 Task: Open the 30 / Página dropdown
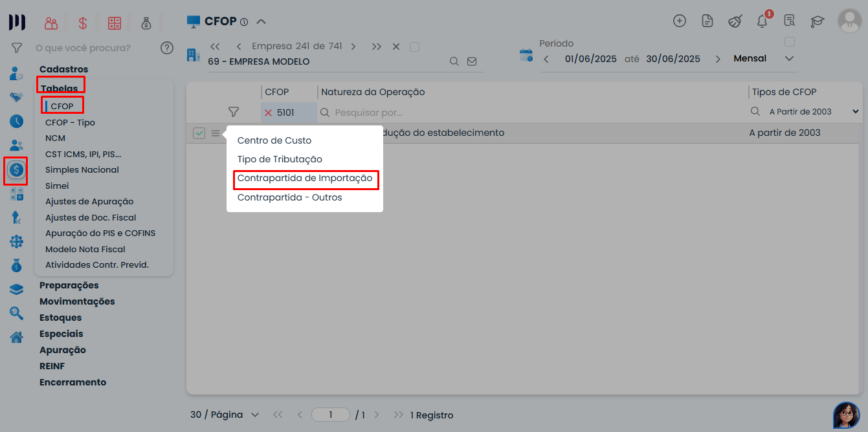coord(225,415)
